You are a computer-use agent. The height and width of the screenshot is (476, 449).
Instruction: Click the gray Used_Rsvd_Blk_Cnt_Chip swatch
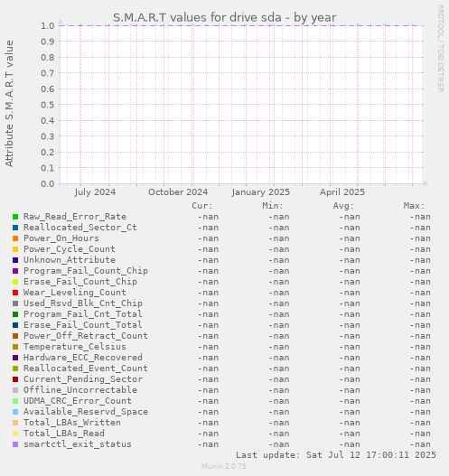pyautogui.click(x=15, y=303)
